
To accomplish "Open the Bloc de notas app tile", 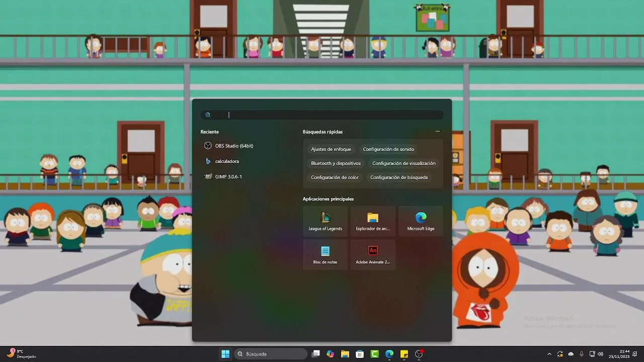I will pos(325,254).
